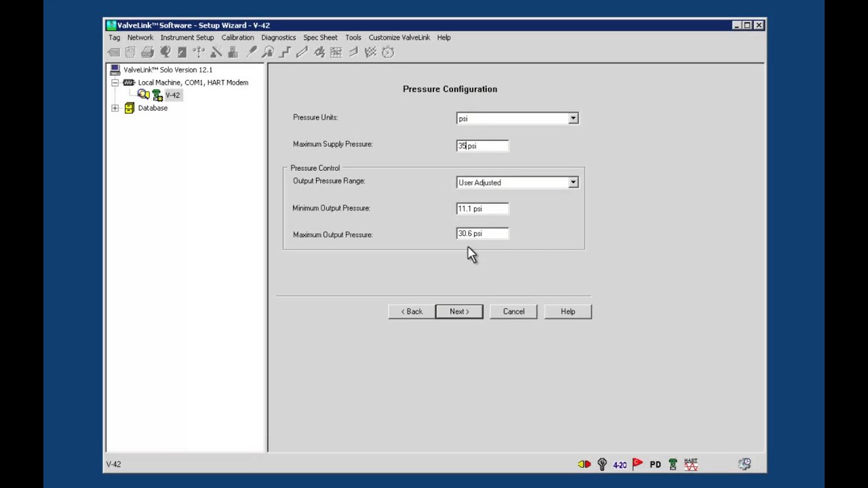Select ValveLink Solo Version 12.1 root
This screenshot has width=868, height=488.
[x=167, y=70]
